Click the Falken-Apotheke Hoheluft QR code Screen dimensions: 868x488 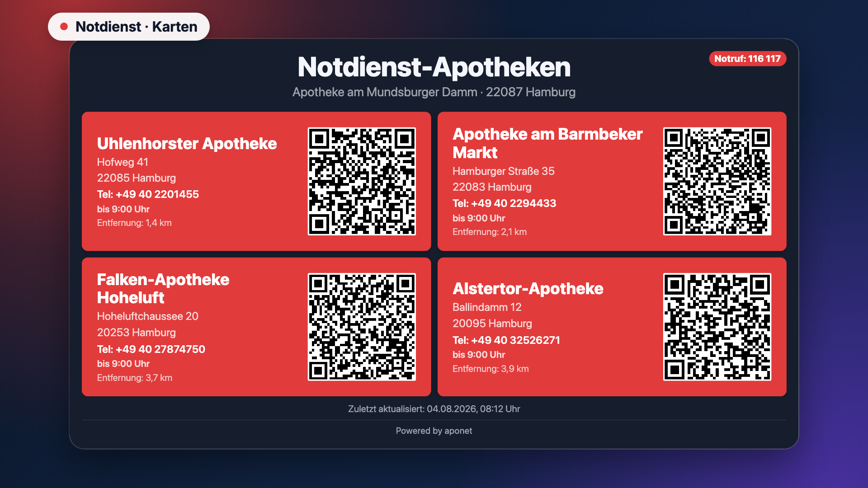point(362,327)
